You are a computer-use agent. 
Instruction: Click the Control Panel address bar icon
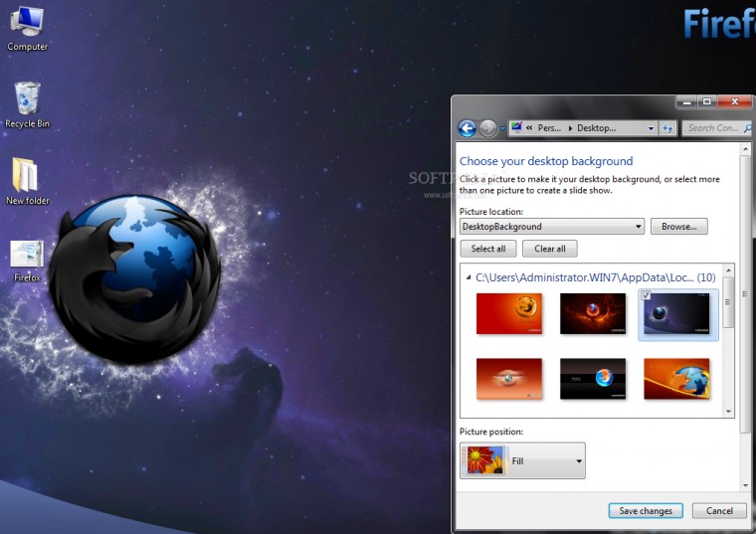point(517,127)
